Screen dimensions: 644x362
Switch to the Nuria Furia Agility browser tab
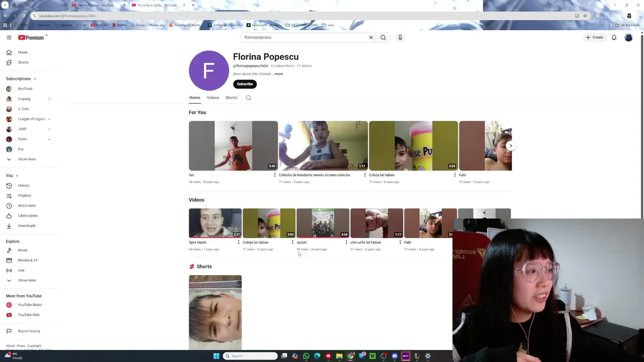[x=157, y=5]
